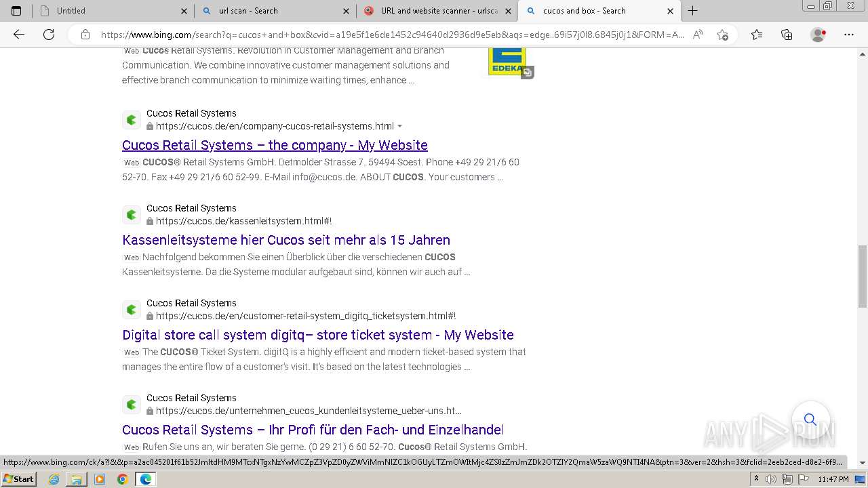Close the url scan - Search tab

[346, 11]
